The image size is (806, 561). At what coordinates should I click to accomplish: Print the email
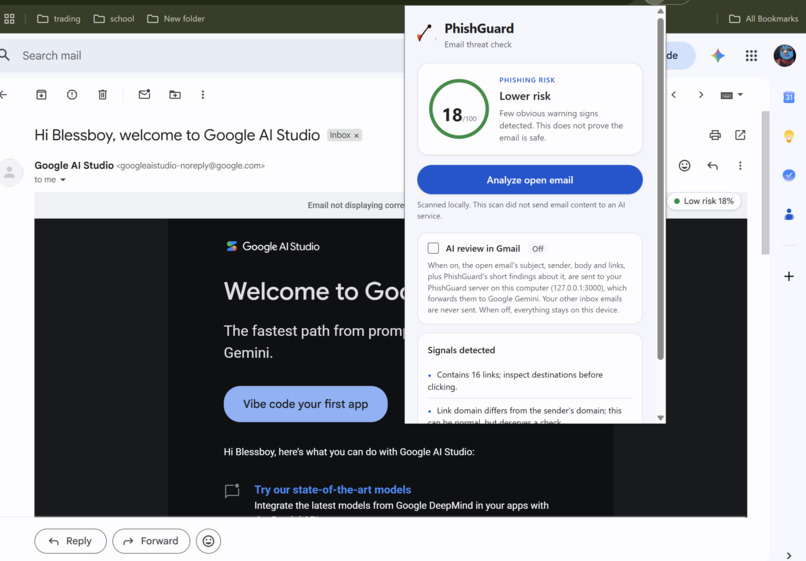coord(715,135)
